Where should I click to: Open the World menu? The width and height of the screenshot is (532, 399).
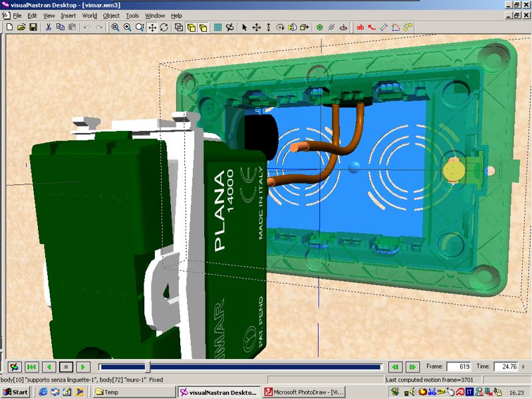coord(90,15)
